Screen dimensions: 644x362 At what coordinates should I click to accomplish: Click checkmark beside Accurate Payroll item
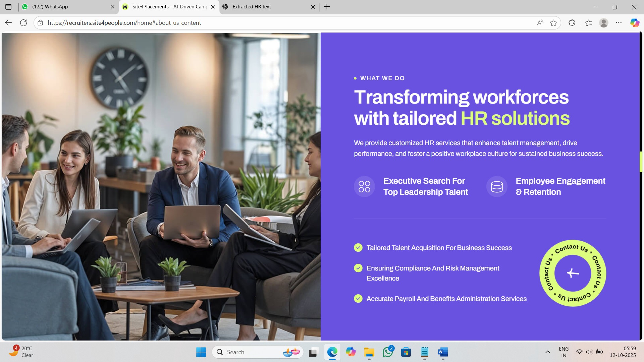tap(358, 299)
